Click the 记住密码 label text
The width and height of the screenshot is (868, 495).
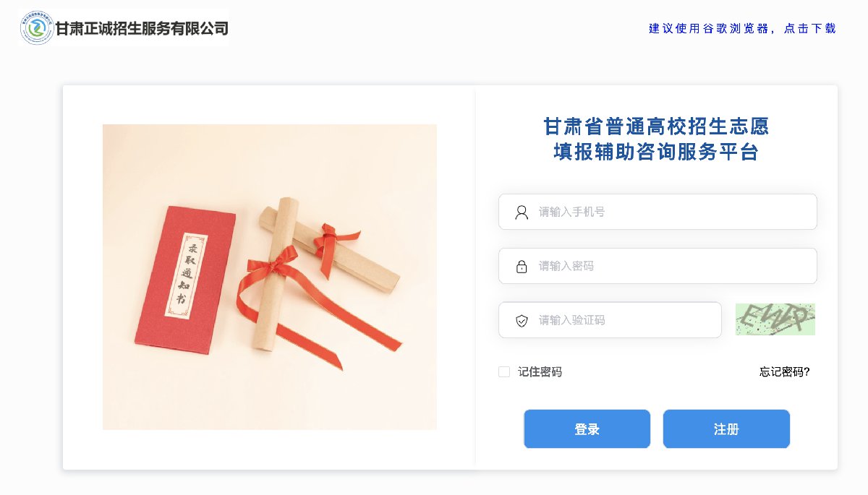pos(540,372)
